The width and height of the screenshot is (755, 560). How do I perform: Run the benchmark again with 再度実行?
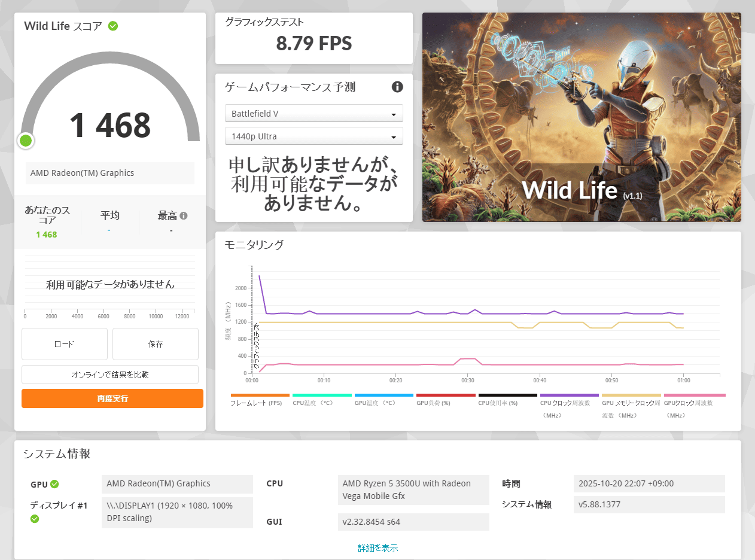(x=112, y=398)
